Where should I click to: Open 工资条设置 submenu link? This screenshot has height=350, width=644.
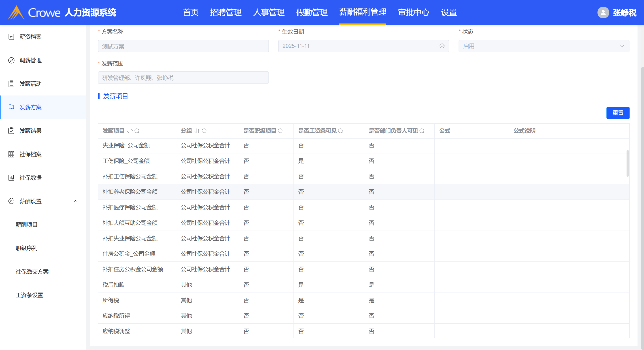[x=29, y=295]
